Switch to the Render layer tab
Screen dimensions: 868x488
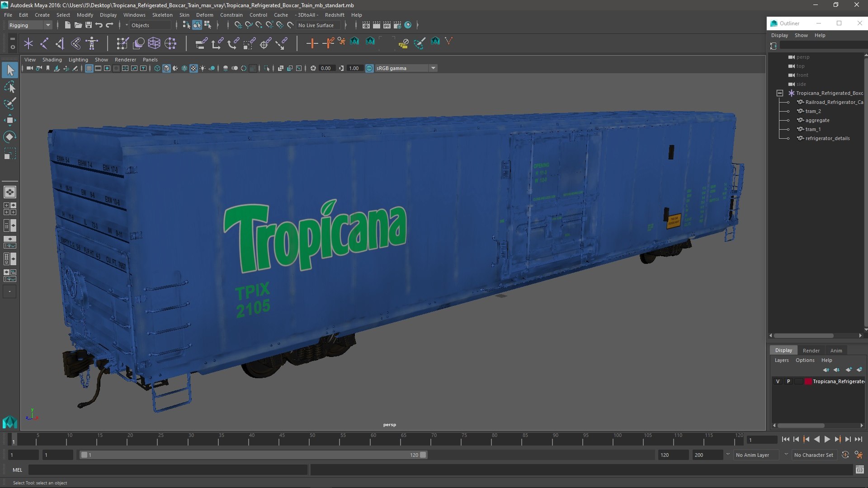[x=811, y=351]
